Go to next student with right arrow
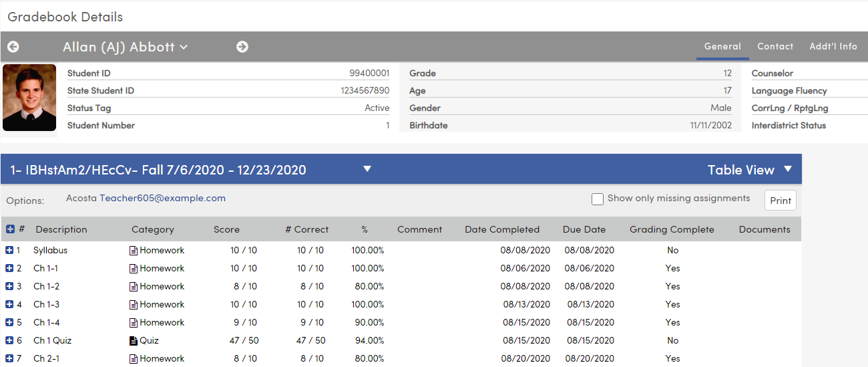The image size is (868, 367). click(242, 47)
